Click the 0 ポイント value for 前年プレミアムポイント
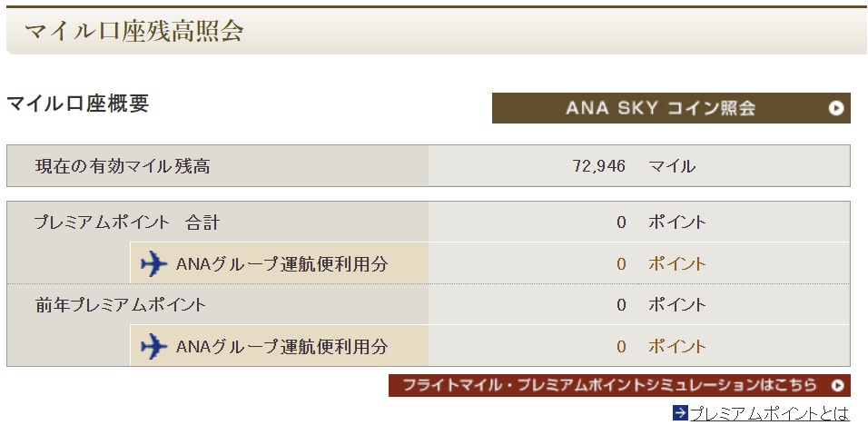 pos(662,305)
